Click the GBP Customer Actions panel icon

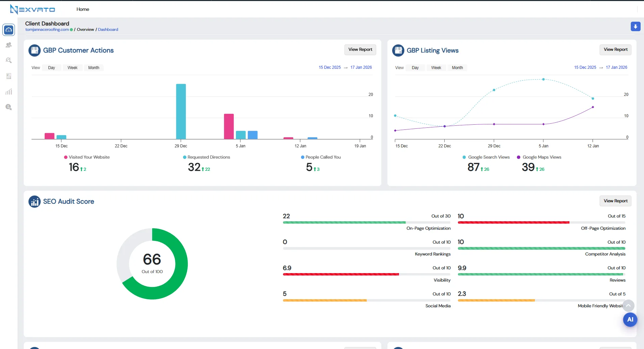click(35, 50)
